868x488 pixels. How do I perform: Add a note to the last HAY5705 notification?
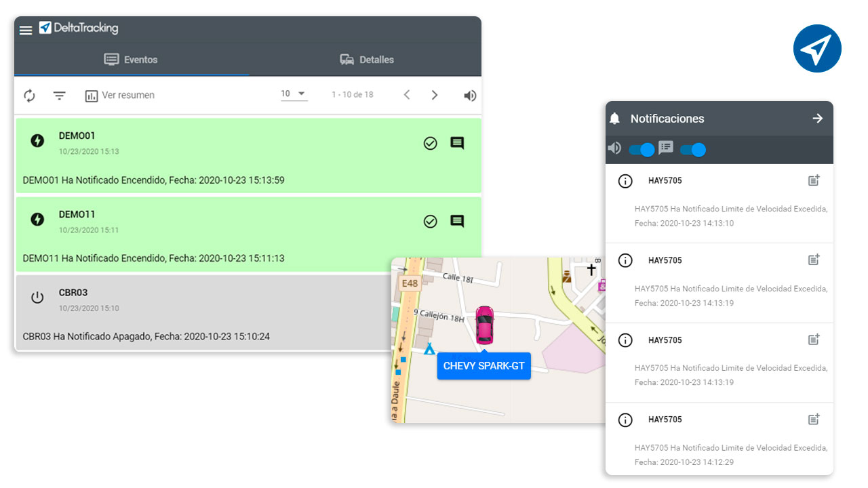(x=814, y=419)
